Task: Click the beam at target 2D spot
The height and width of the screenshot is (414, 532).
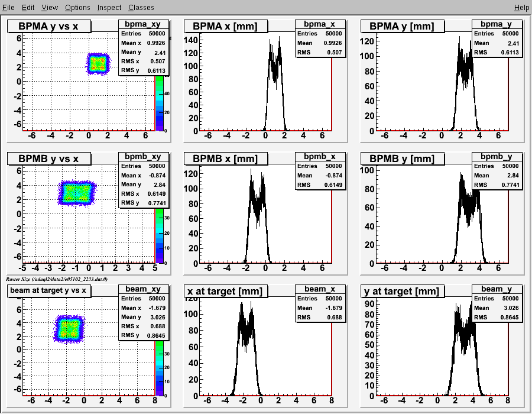Action: pyautogui.click(x=70, y=329)
